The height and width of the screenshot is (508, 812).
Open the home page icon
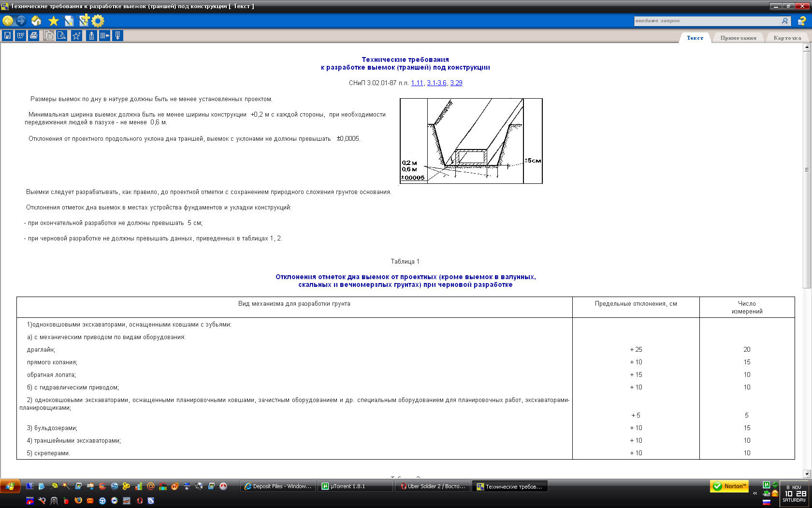(x=36, y=21)
